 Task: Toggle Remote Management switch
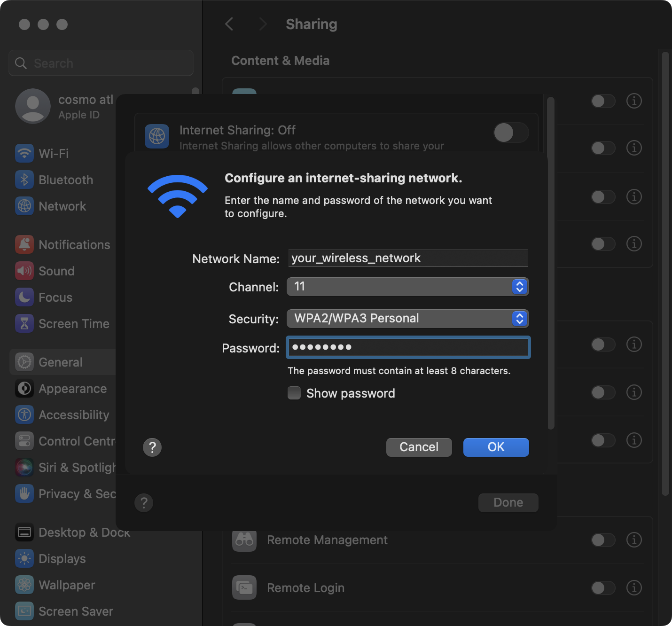point(603,540)
